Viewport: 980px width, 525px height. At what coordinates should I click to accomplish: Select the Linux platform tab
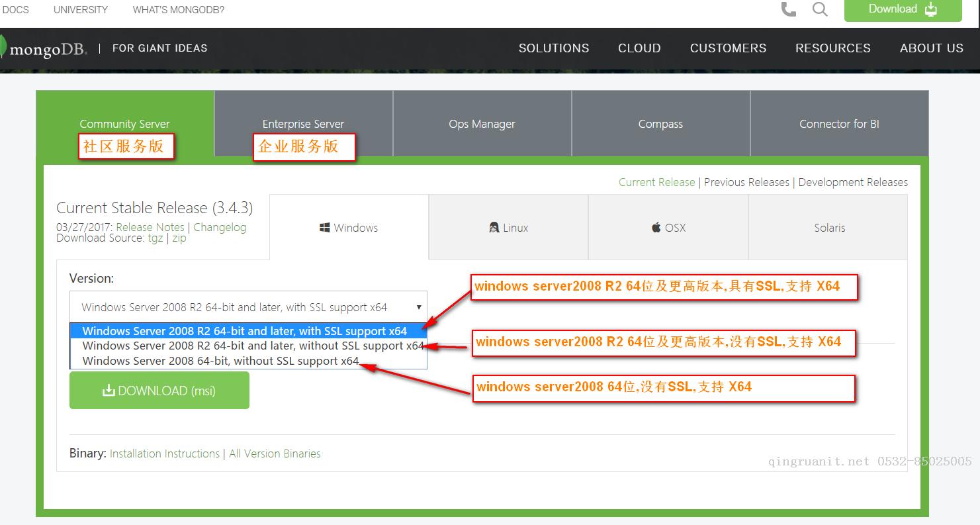click(x=508, y=228)
